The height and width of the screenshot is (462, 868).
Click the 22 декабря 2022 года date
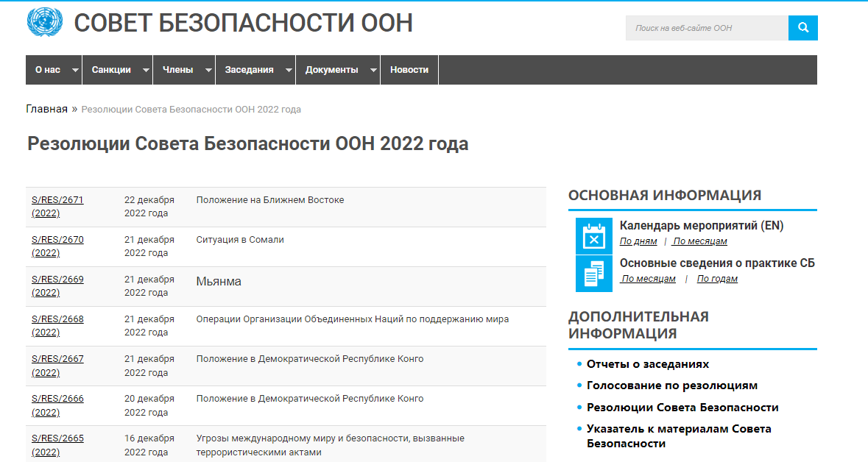pyautogui.click(x=149, y=207)
